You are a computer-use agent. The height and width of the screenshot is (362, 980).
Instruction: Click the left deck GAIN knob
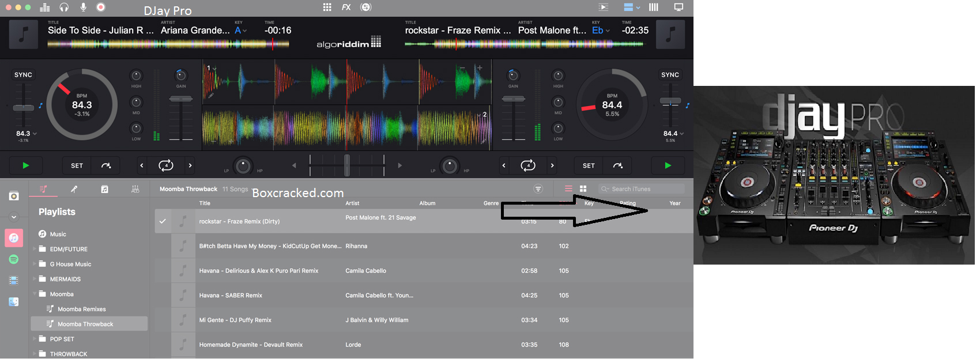[181, 75]
